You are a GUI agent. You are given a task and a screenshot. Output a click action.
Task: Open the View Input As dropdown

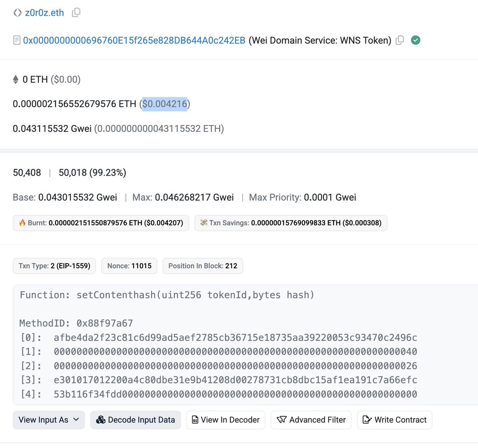pyautogui.click(x=49, y=420)
